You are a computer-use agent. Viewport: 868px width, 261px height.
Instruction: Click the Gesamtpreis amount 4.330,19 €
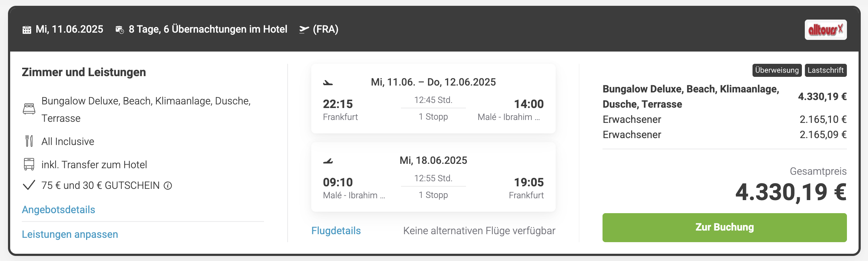(x=791, y=192)
